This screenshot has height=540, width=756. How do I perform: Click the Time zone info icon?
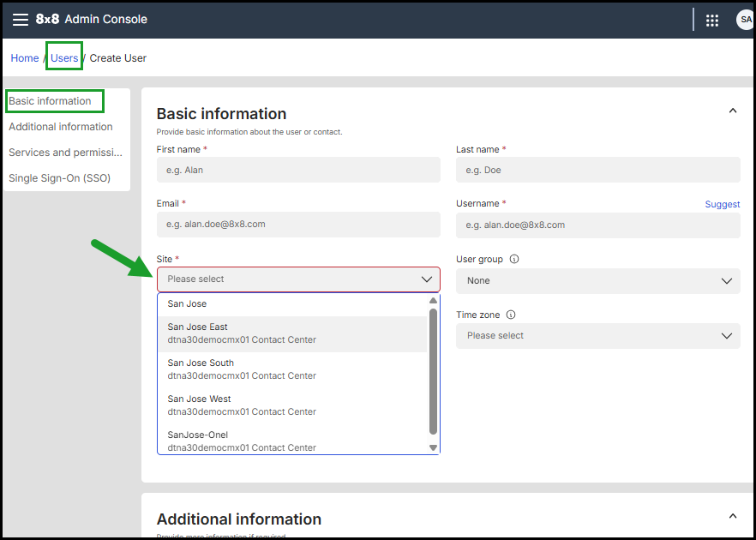[x=511, y=315]
